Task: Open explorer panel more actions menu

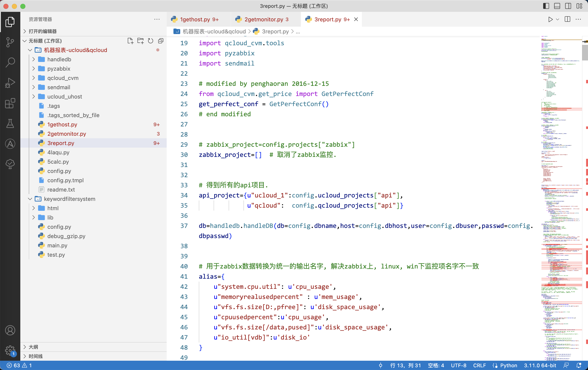Action: 157,19
